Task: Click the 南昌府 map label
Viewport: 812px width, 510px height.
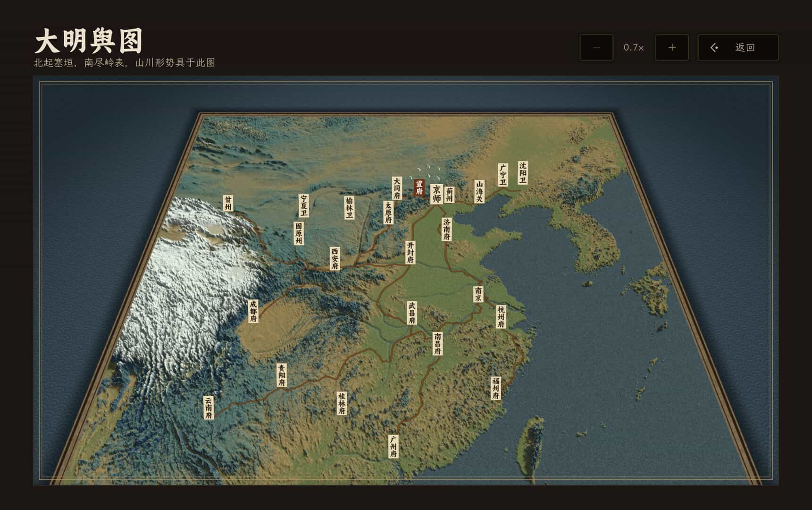Action: (x=438, y=344)
